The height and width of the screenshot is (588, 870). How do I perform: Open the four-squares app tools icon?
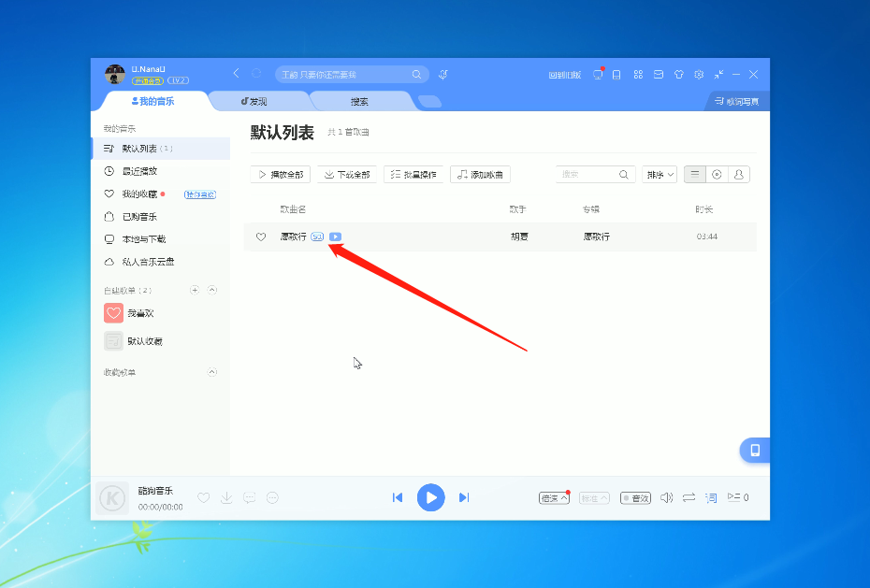(638, 74)
